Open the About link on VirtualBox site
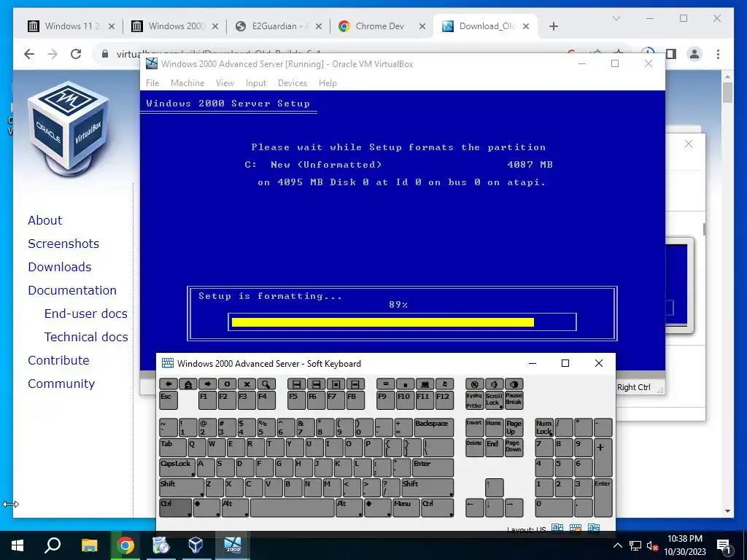This screenshot has width=747, height=560. tap(44, 220)
